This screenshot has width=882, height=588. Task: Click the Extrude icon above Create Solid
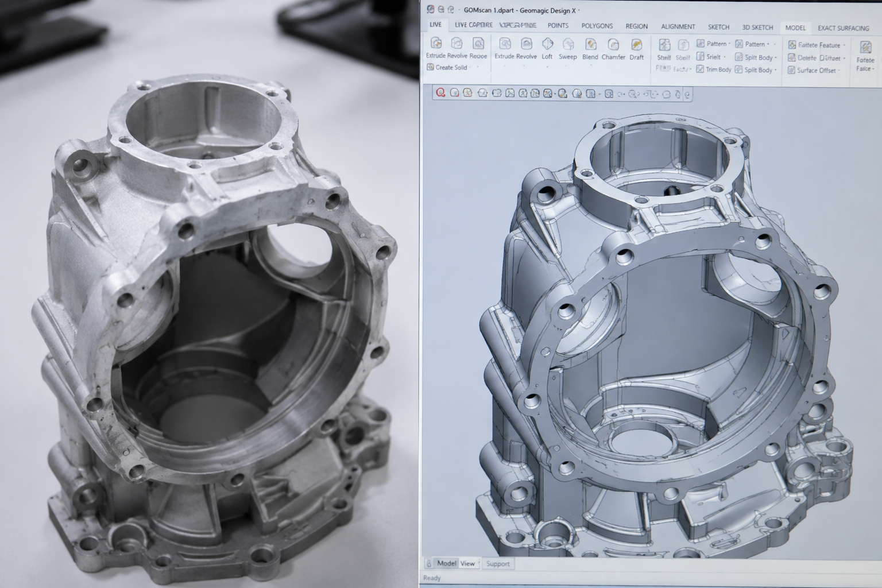click(x=436, y=44)
